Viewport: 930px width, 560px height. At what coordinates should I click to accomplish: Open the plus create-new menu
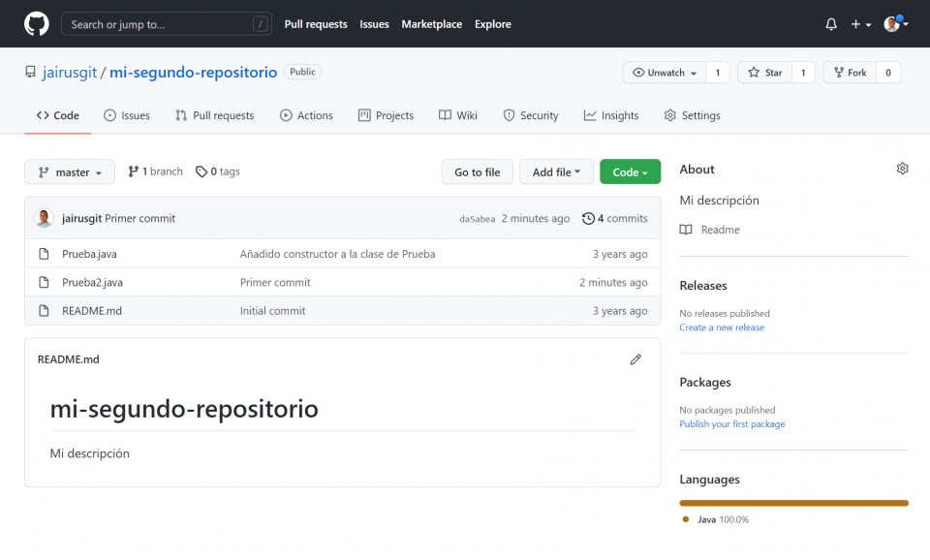[x=860, y=24]
